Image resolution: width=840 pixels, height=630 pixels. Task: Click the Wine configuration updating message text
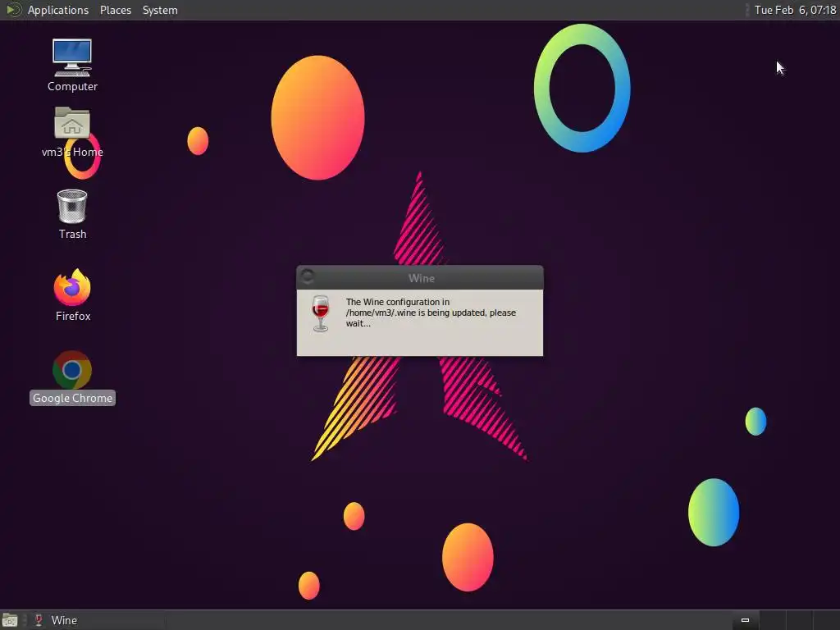coord(431,313)
